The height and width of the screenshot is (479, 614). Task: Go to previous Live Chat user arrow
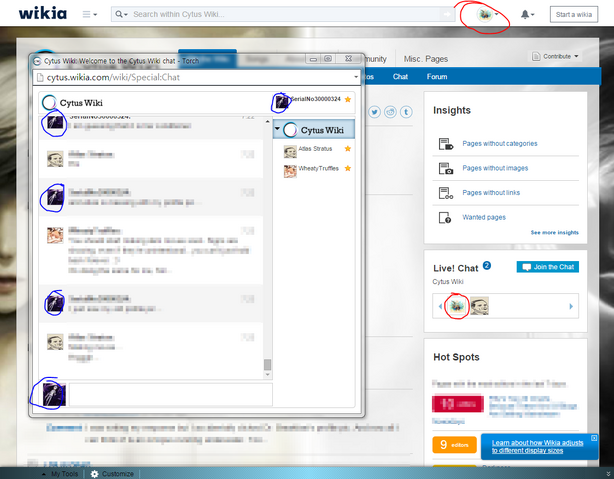pos(440,306)
